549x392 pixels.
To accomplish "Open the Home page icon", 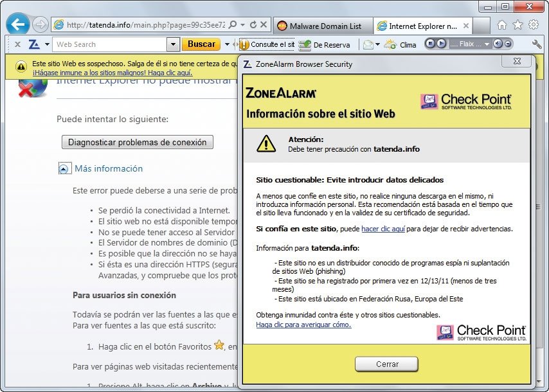I will point(502,25).
